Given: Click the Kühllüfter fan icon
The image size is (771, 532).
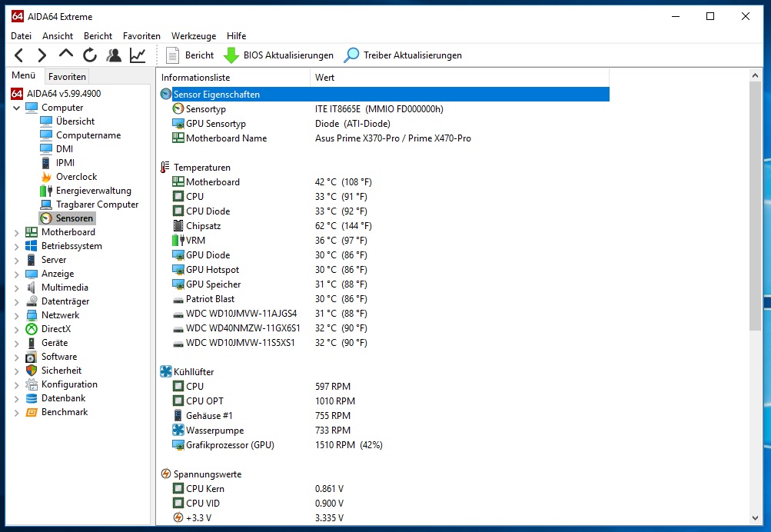Looking at the screenshot, I should (166, 372).
